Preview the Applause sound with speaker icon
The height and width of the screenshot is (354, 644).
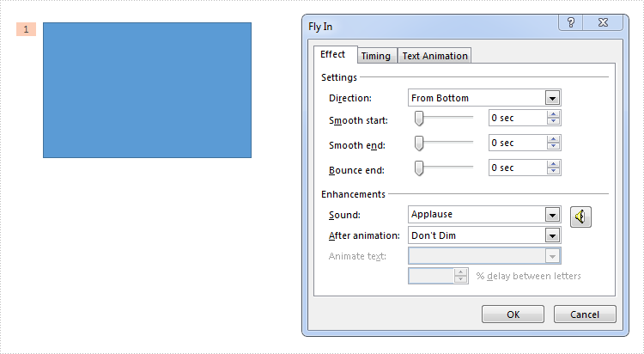(x=580, y=217)
